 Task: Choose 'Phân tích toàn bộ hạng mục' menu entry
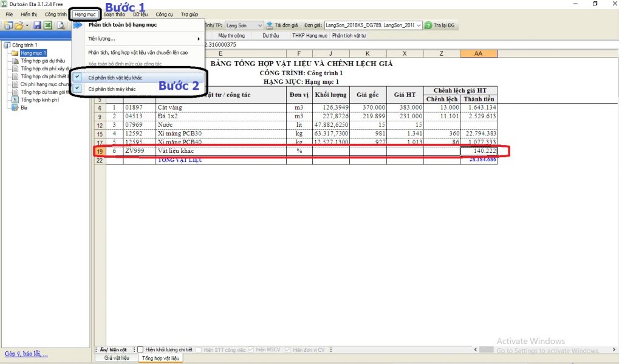(122, 25)
